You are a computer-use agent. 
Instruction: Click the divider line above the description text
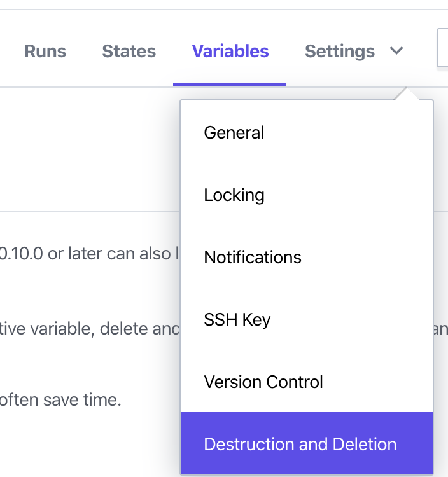(x=89, y=212)
